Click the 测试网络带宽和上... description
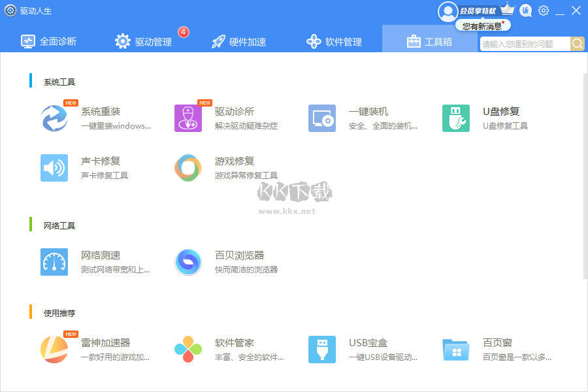 (x=115, y=270)
